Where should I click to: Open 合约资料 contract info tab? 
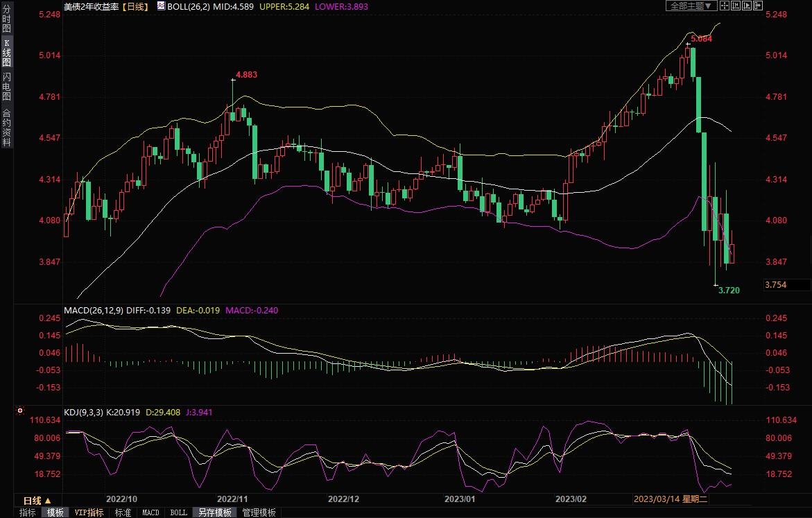tap(6, 127)
